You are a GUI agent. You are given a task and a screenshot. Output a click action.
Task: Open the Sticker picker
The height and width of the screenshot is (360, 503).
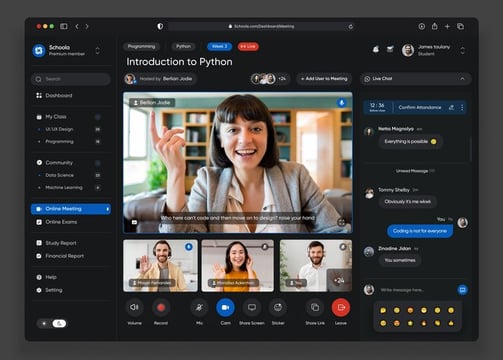[278, 307]
